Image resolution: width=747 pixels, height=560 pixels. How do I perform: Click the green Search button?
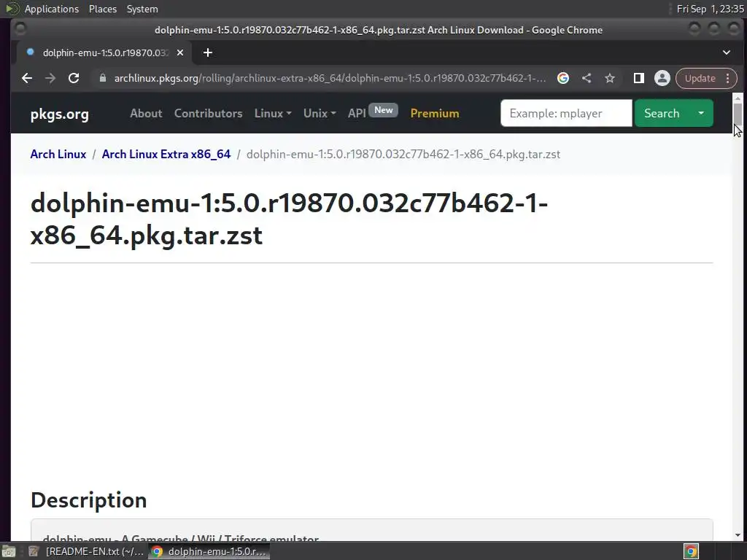(x=662, y=113)
